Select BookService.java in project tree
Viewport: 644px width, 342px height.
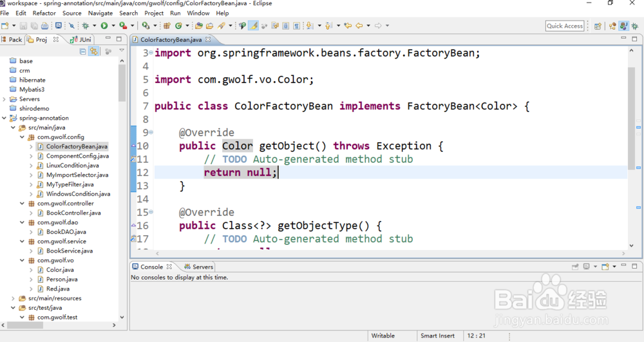click(x=70, y=251)
